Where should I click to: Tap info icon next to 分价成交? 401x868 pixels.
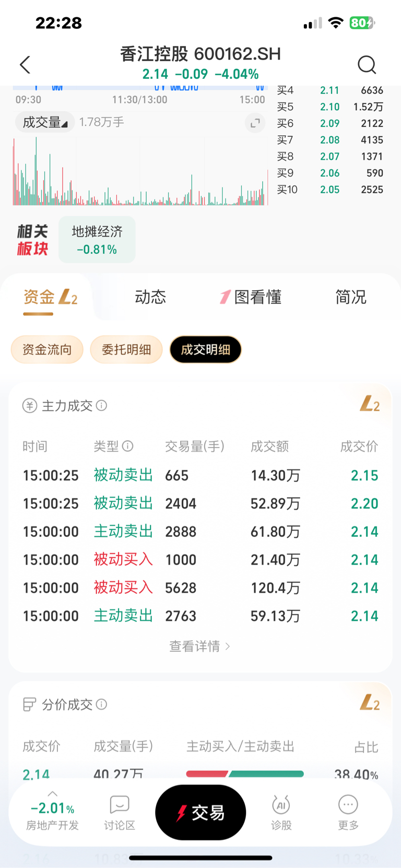[102, 704]
